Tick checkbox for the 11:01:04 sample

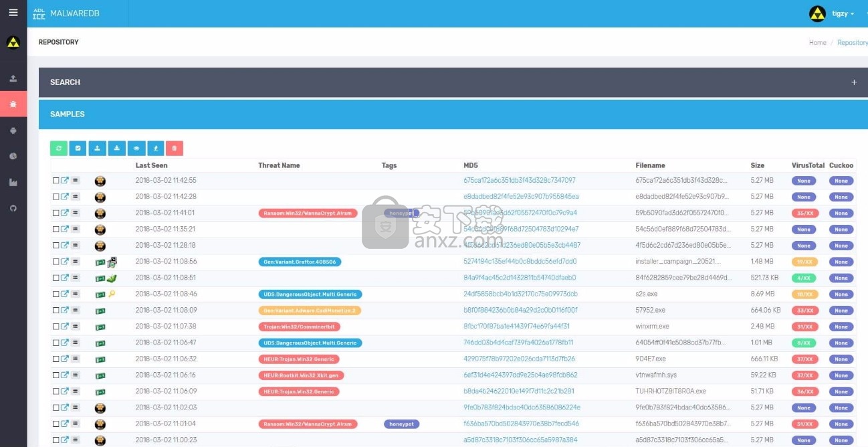[x=56, y=424]
